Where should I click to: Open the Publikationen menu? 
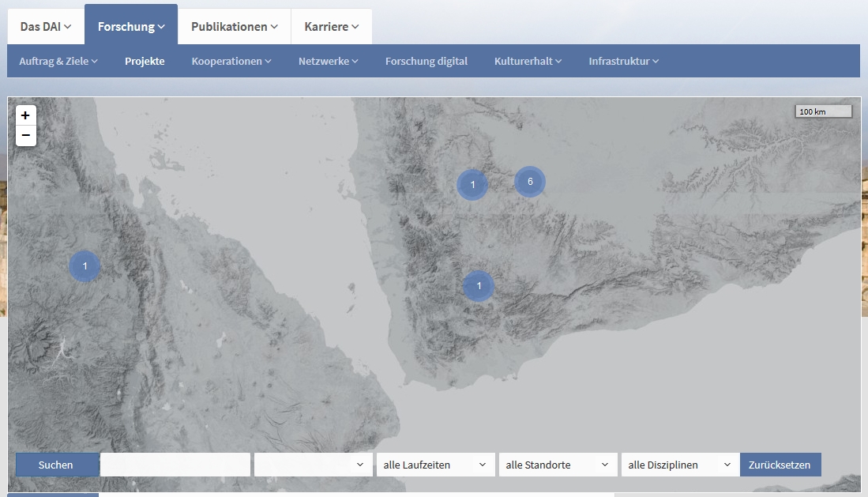[235, 27]
